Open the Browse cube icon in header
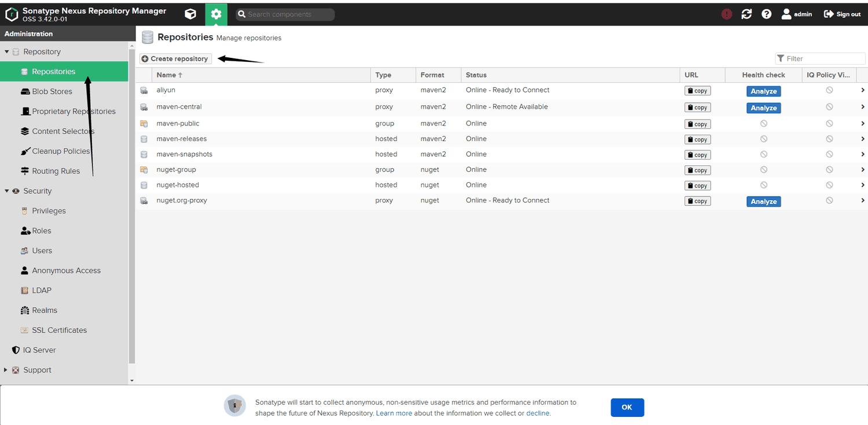This screenshot has width=868, height=425. click(x=190, y=14)
